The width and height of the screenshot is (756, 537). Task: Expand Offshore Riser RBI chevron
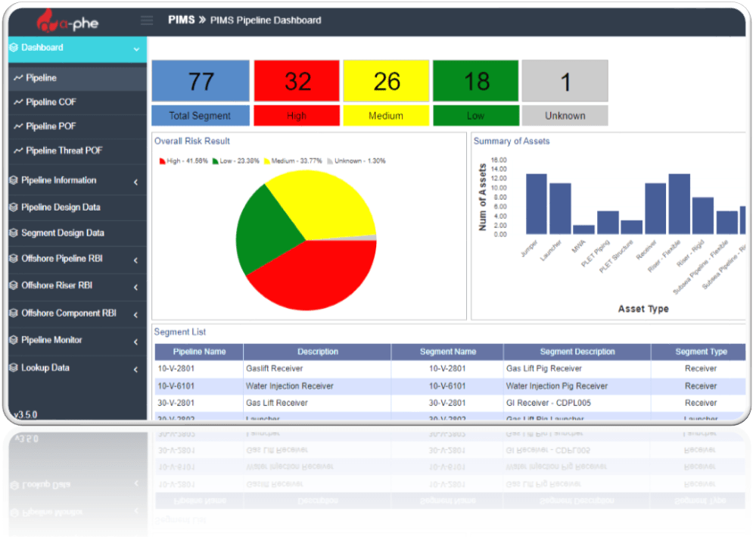pyautogui.click(x=136, y=287)
